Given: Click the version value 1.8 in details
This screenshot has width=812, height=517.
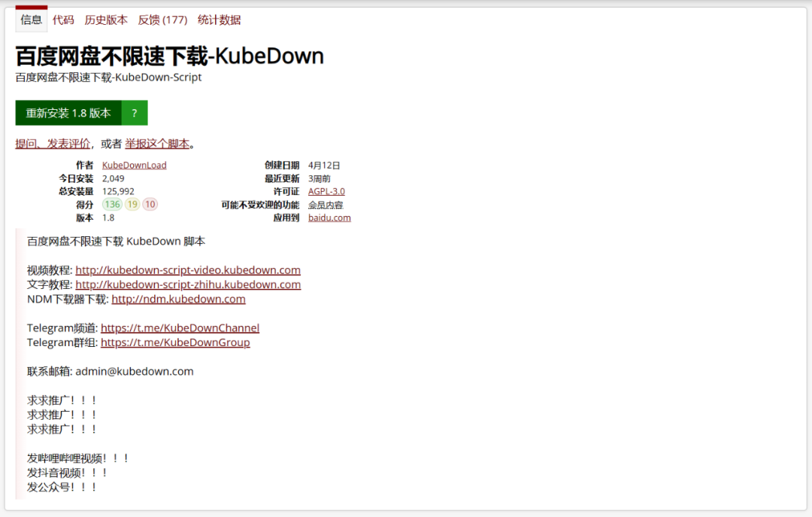Looking at the screenshot, I should click(x=108, y=217).
